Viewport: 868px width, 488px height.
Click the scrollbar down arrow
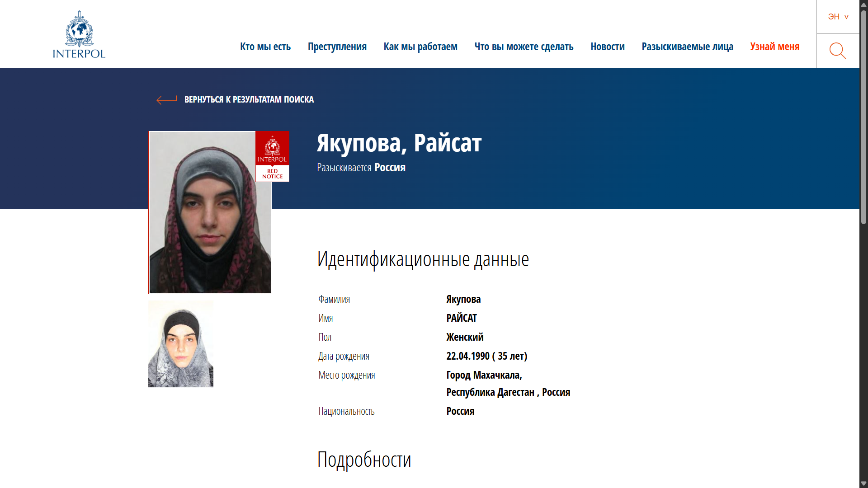863,483
